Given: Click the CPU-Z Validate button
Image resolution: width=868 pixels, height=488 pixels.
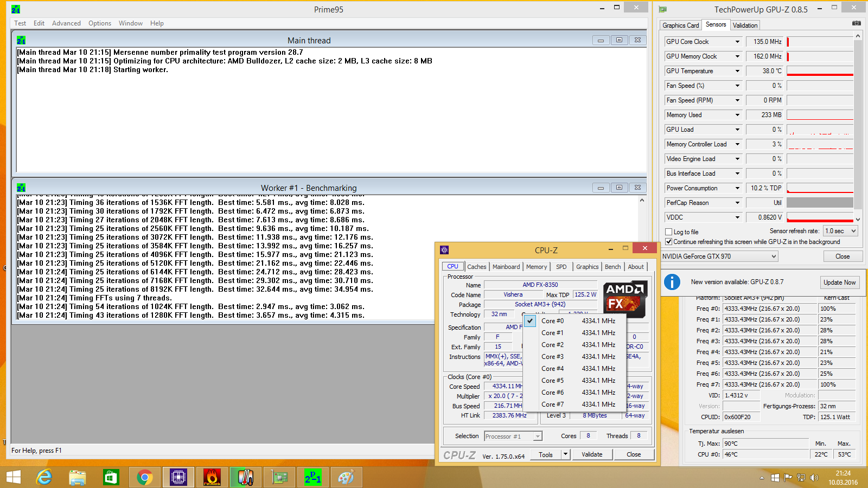Looking at the screenshot, I should [592, 454].
